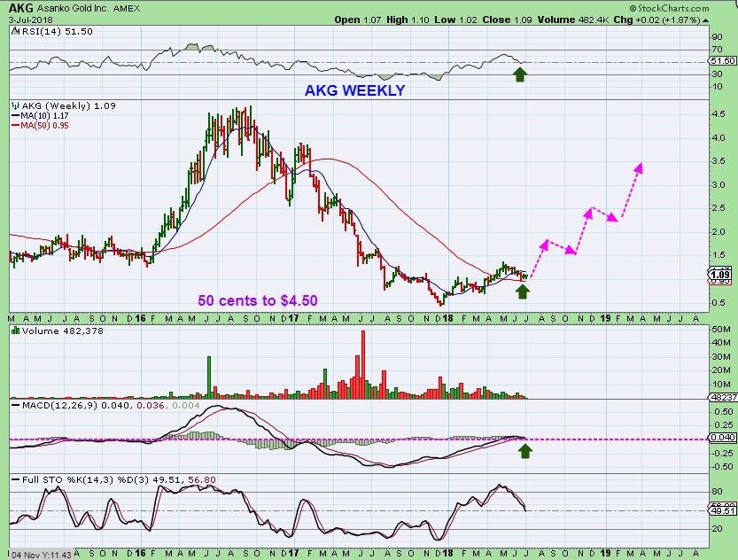The image size is (738, 560).
Task: Click the '04 Nov Y:11.43' cursor readout
Action: [x=42, y=555]
